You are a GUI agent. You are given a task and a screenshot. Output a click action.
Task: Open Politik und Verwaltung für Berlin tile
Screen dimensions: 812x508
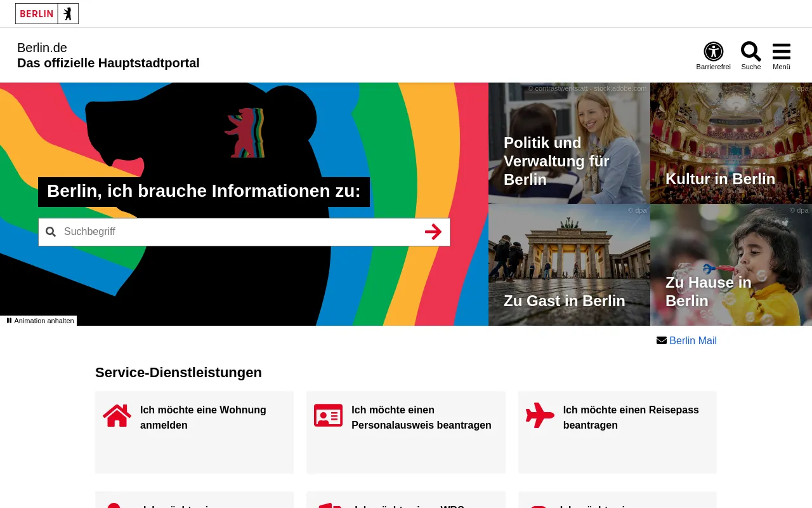tap(569, 143)
